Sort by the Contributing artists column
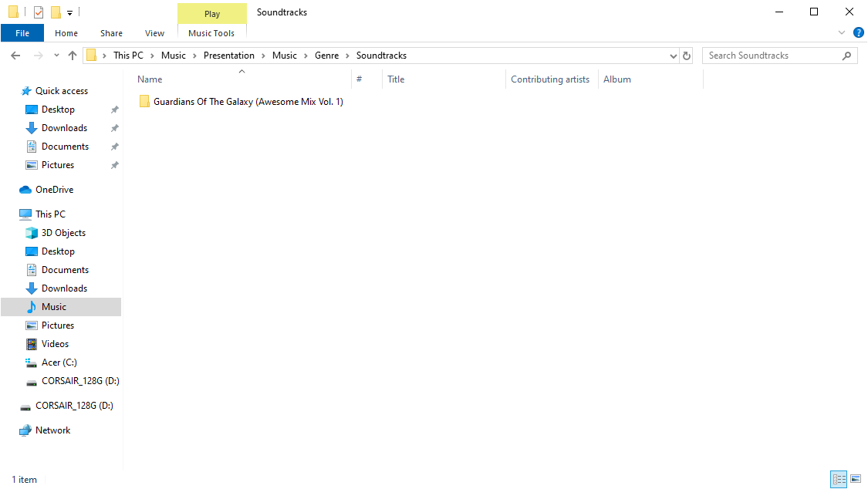 pos(552,79)
